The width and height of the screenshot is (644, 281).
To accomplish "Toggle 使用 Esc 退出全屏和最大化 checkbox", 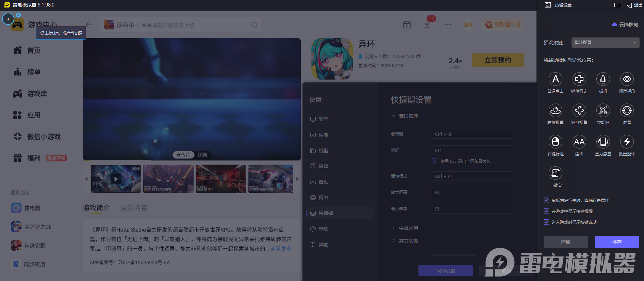I will click(434, 161).
